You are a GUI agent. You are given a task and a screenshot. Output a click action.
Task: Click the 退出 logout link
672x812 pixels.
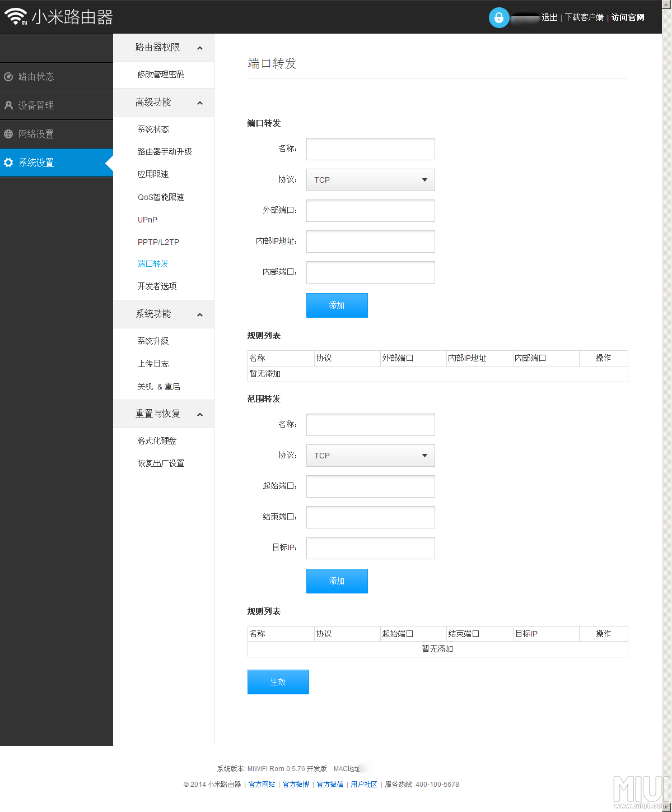(549, 17)
